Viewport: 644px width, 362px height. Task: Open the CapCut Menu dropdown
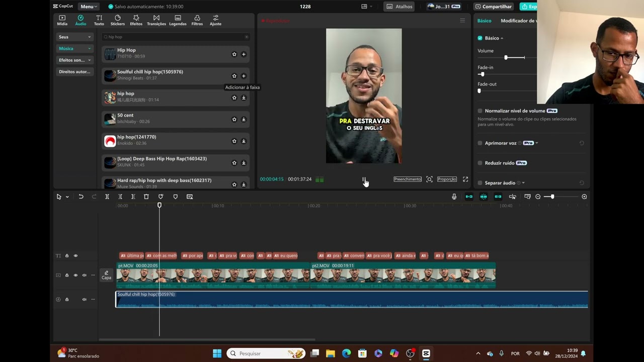pyautogui.click(x=89, y=7)
